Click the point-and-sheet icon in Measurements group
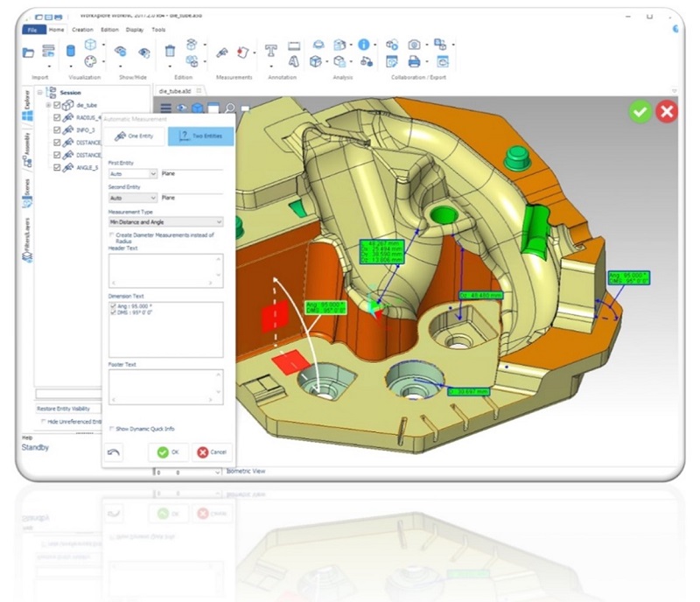This screenshot has width=700, height=602. tap(242, 52)
